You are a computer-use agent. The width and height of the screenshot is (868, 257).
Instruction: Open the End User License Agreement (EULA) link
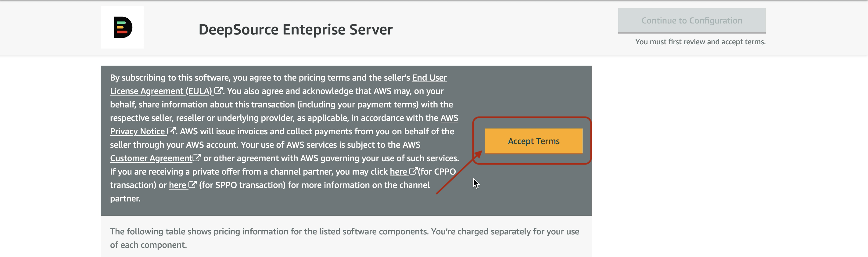[x=162, y=91]
